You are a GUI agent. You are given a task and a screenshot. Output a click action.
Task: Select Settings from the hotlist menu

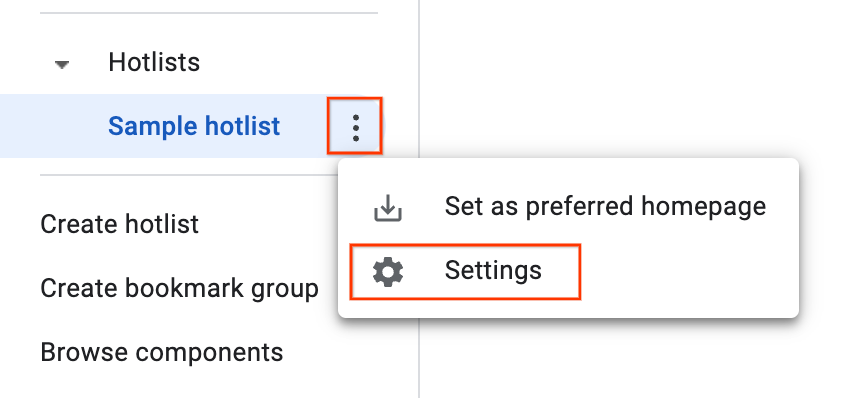pyautogui.click(x=465, y=272)
